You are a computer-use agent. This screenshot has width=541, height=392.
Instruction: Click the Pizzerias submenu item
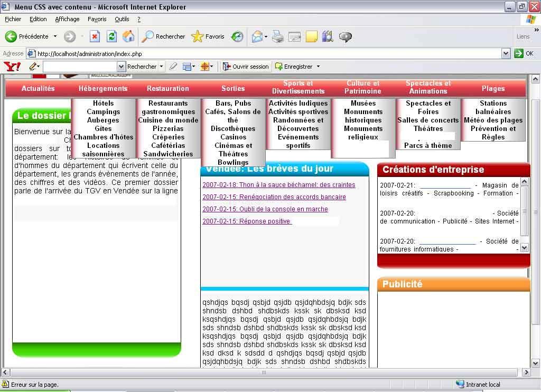tap(168, 128)
